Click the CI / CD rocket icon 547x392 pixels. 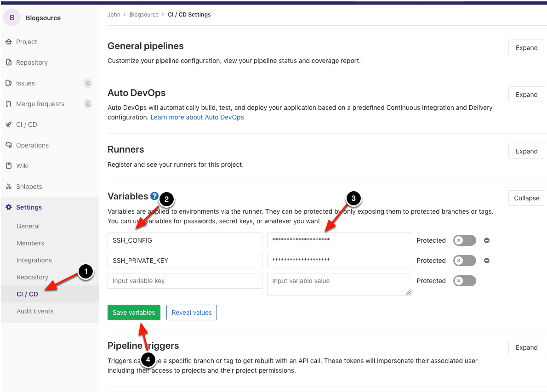(8, 125)
